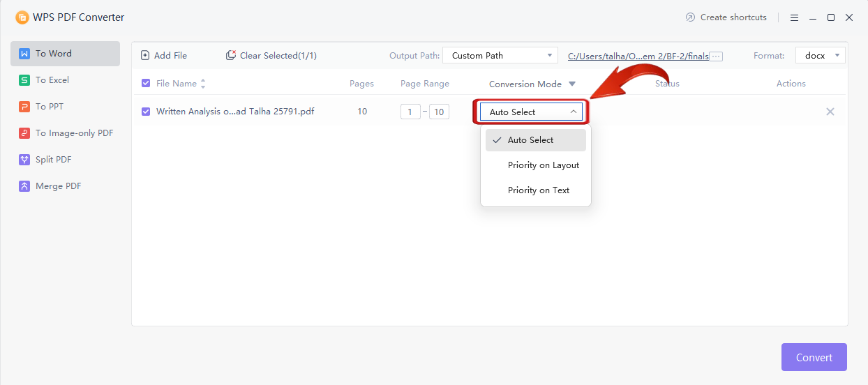Click the page range end field

click(x=439, y=112)
